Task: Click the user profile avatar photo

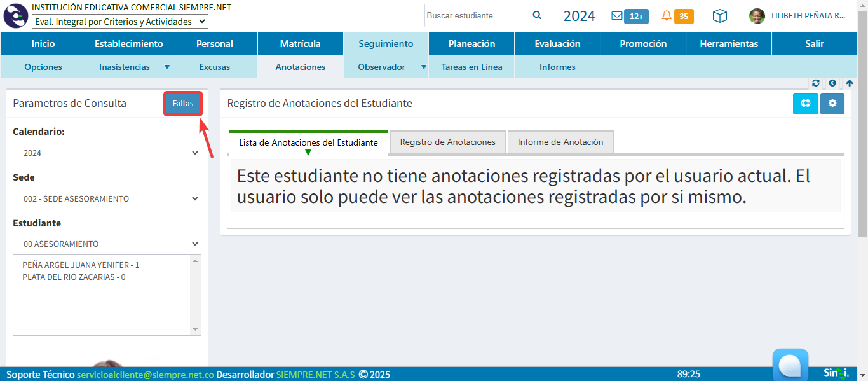Action: pyautogui.click(x=757, y=16)
